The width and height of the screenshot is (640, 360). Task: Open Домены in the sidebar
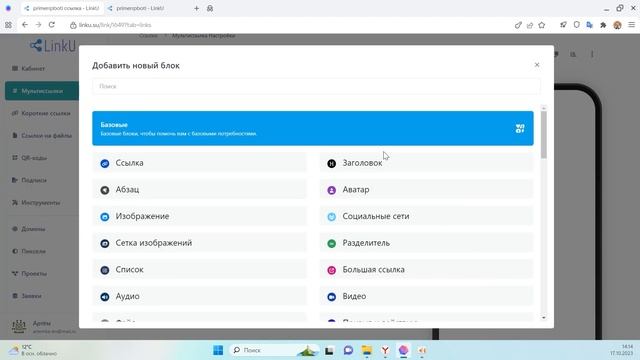click(29, 229)
